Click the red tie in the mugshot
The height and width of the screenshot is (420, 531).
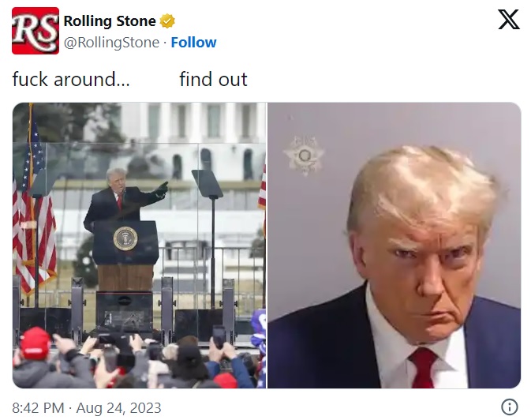pyautogui.click(x=423, y=368)
